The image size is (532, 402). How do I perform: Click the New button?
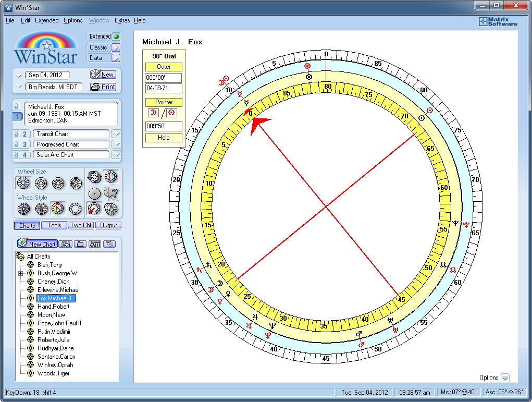pyautogui.click(x=103, y=75)
